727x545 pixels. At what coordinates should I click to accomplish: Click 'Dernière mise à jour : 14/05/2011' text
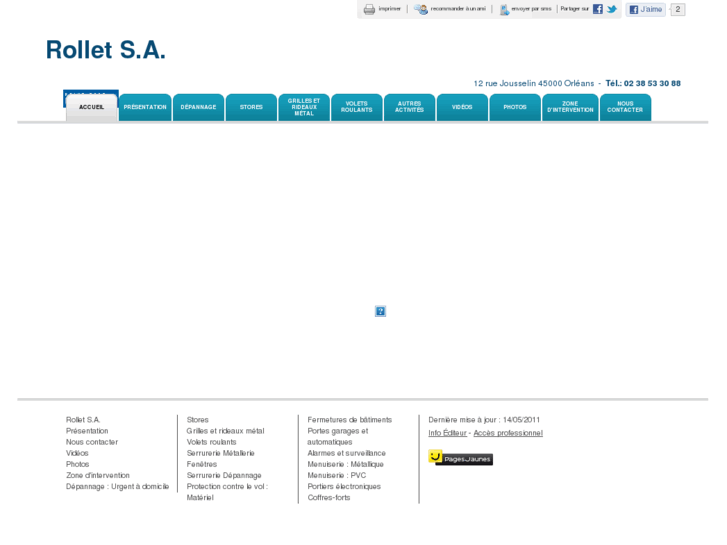[x=484, y=420]
